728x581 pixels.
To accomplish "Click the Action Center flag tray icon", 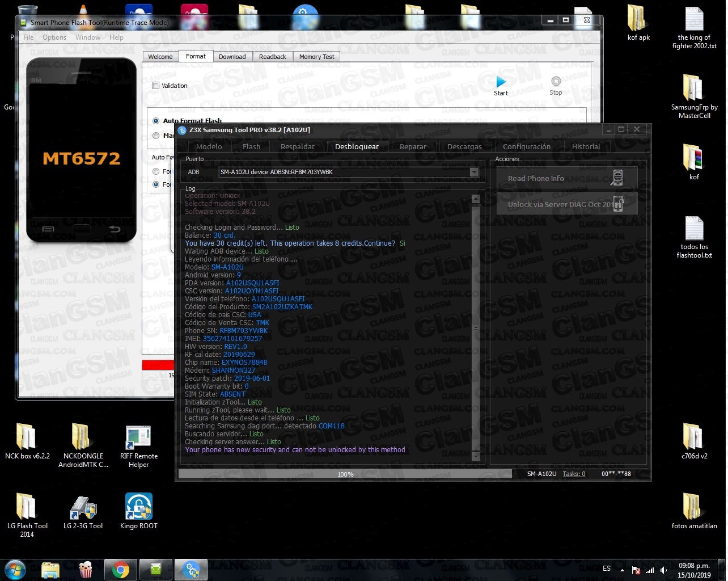I will 636,570.
